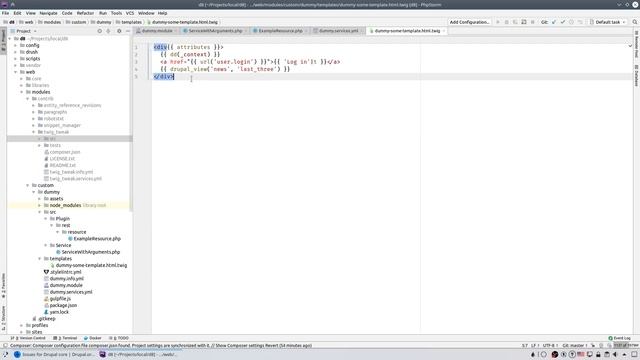The image size is (640, 360).
Task: Click templates in the breadcrumb navigation bar
Action: (x=129, y=22)
